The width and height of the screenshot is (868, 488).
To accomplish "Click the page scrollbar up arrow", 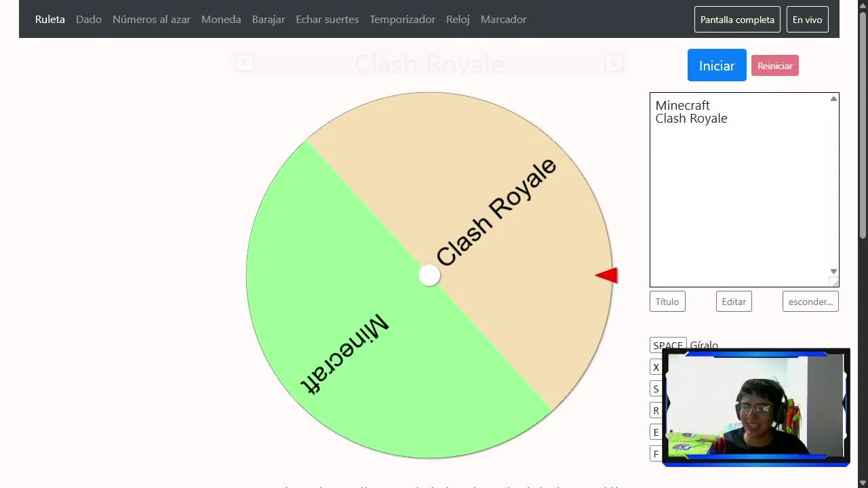I will tap(863, 5).
